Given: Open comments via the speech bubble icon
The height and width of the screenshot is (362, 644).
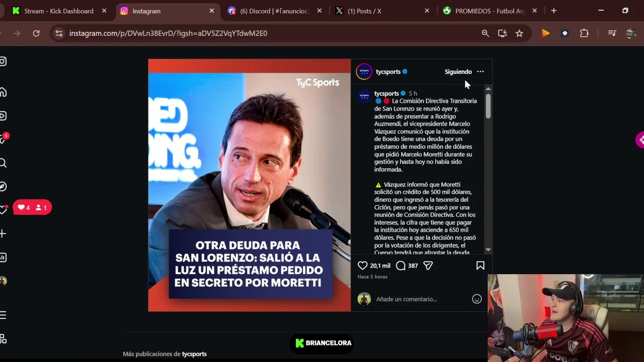Looking at the screenshot, I should coord(400,265).
